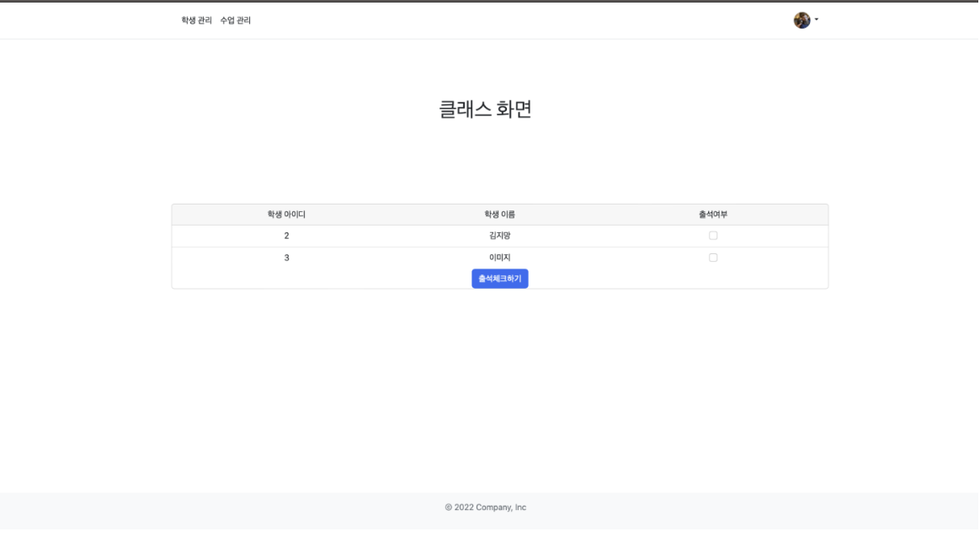
Task: Click the 출석여부 column header
Action: point(713,215)
